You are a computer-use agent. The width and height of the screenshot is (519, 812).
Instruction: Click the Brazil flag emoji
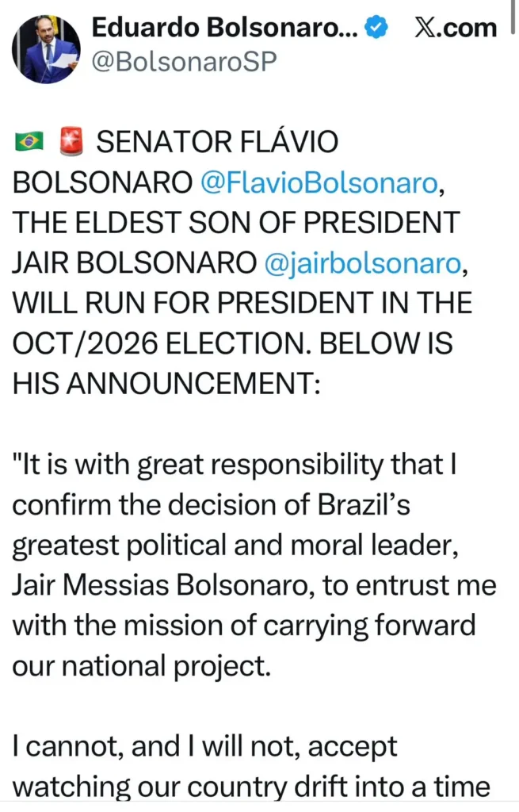tap(29, 140)
